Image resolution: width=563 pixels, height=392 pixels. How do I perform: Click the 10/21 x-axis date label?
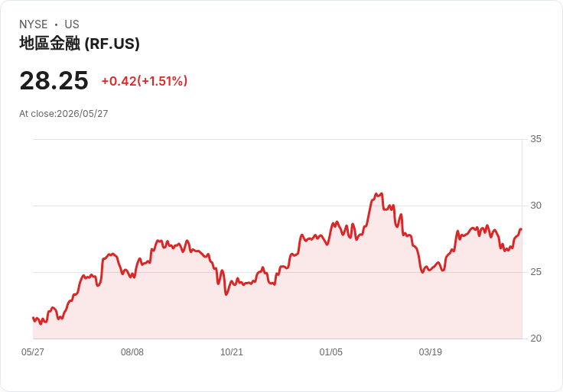[232, 352]
